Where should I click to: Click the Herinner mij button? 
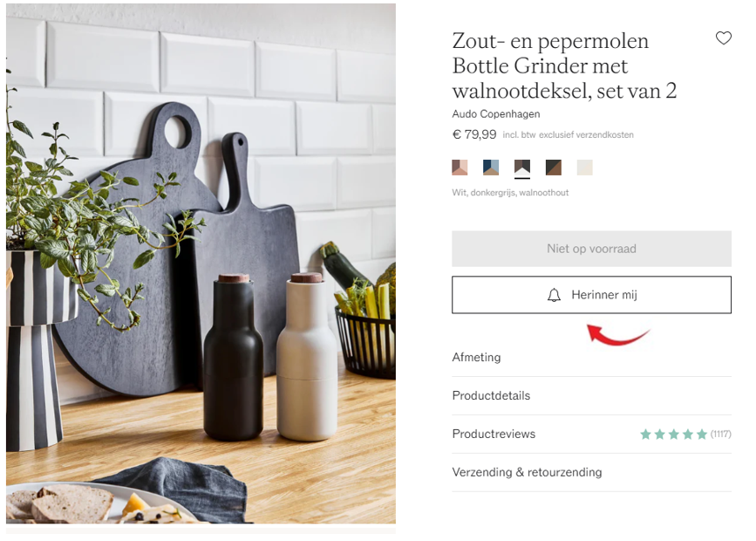click(x=591, y=295)
